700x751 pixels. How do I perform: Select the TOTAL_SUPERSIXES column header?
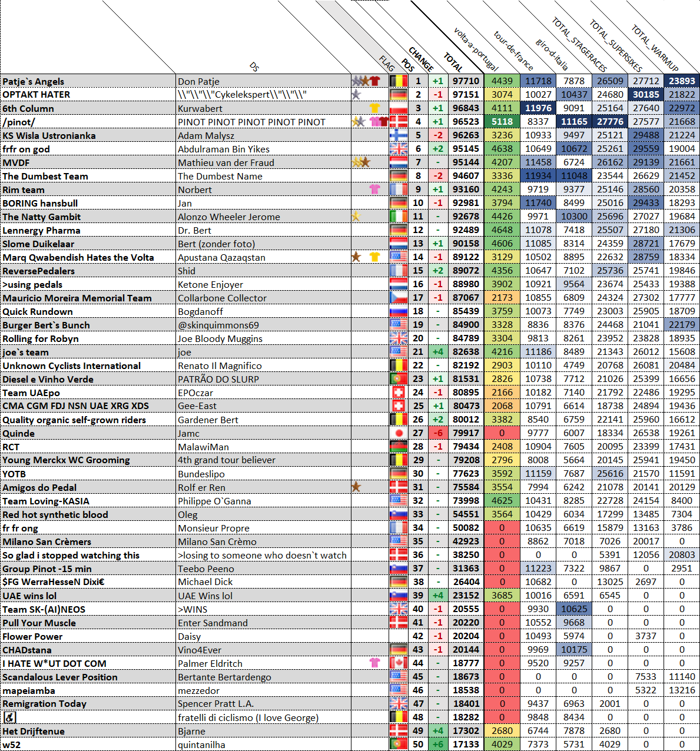[615, 45]
